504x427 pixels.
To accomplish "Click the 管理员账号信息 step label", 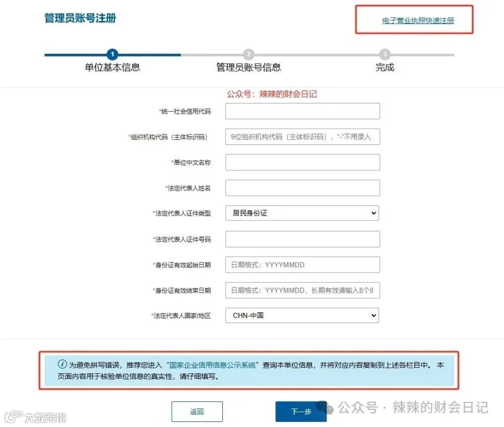I will tap(249, 68).
